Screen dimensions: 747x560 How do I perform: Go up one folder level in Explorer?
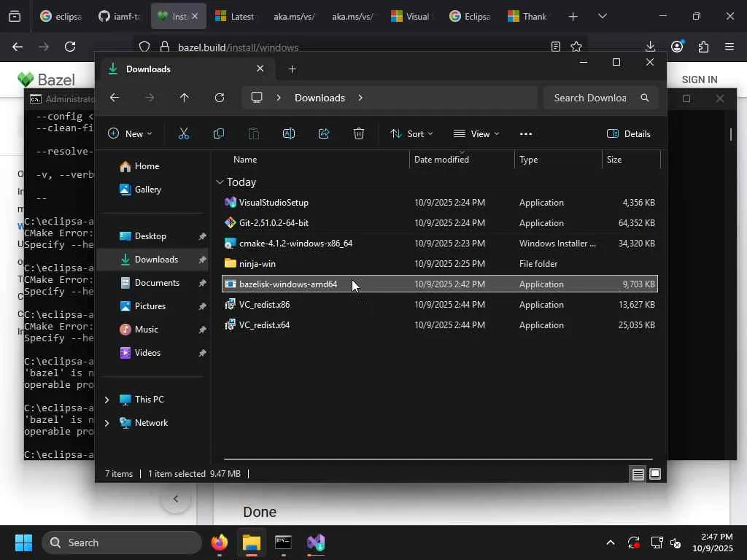point(185,98)
